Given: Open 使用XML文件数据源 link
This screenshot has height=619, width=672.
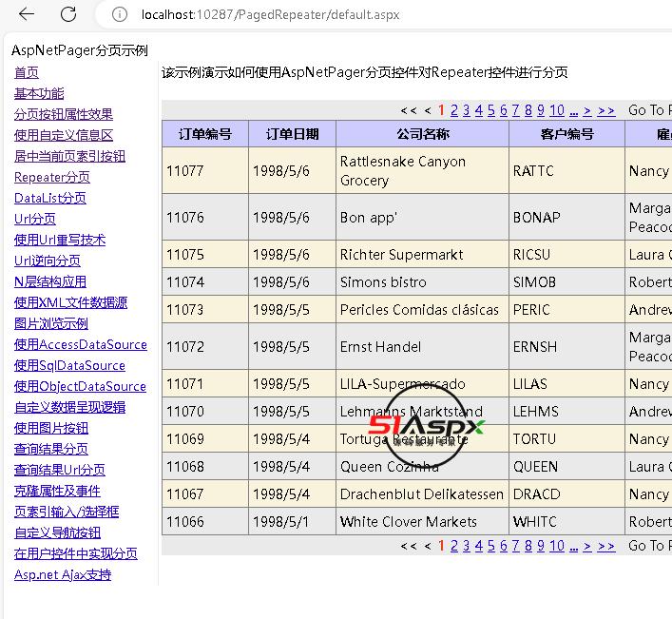Looking at the screenshot, I should (70, 302).
